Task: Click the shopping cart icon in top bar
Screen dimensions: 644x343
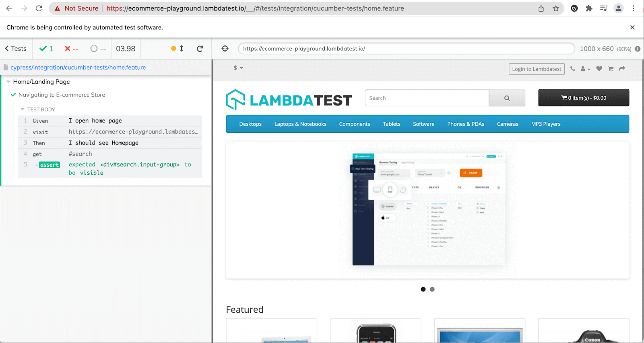Action: tap(611, 69)
